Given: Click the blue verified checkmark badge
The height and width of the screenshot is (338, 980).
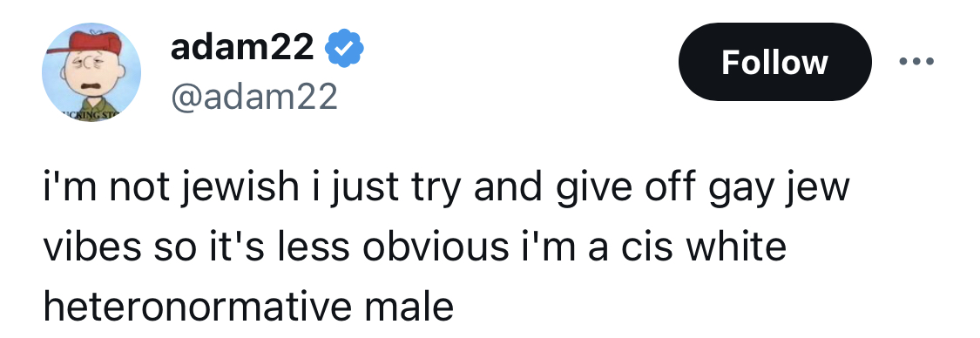Looking at the screenshot, I should point(344,49).
